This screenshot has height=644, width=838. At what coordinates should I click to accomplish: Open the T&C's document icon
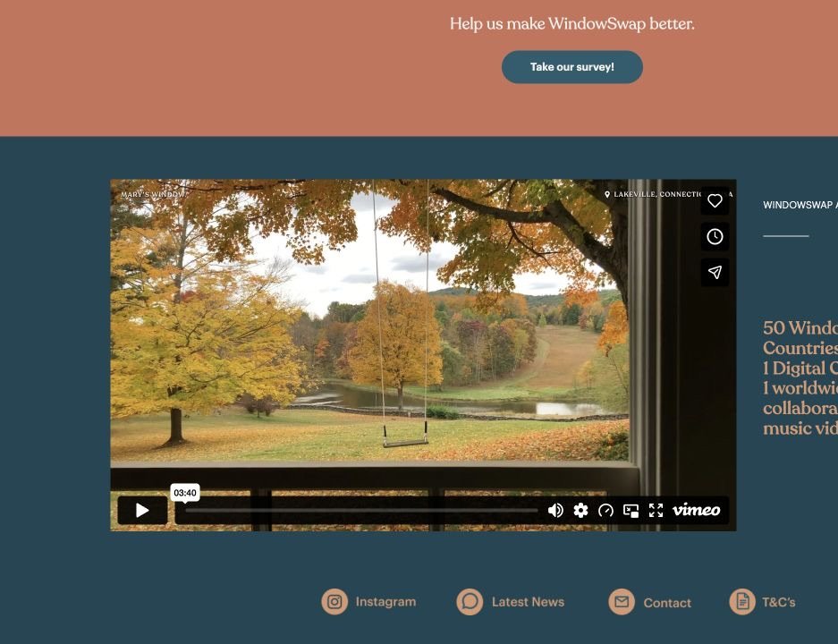pyautogui.click(x=742, y=602)
